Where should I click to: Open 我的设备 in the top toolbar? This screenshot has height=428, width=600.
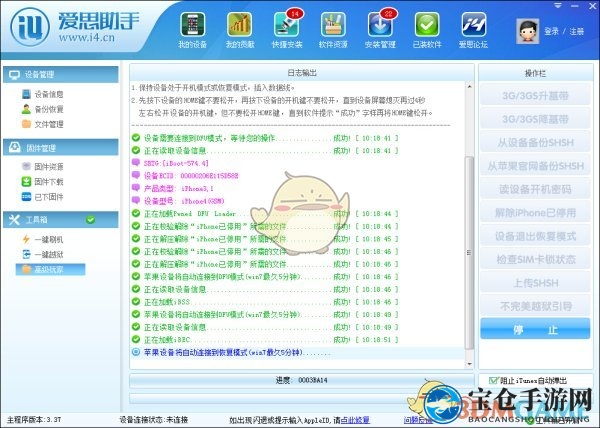192,31
